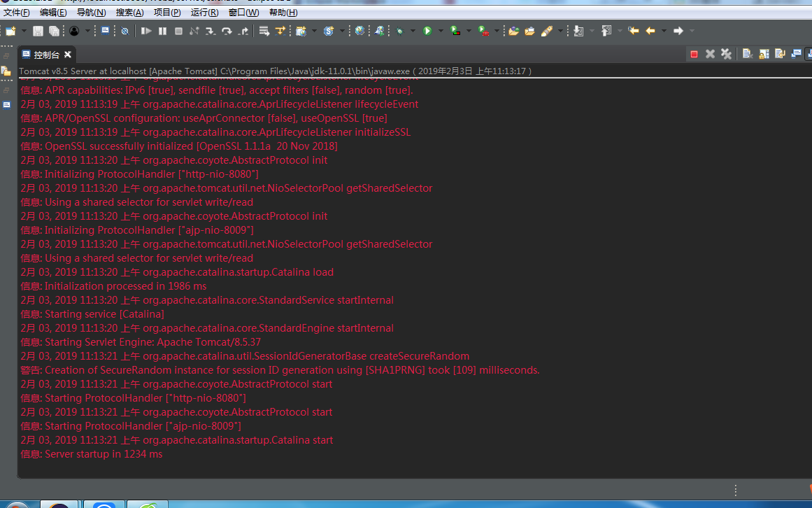Click the Debug bug icon
Image resolution: width=812 pixels, height=508 pixels.
pos(400,31)
